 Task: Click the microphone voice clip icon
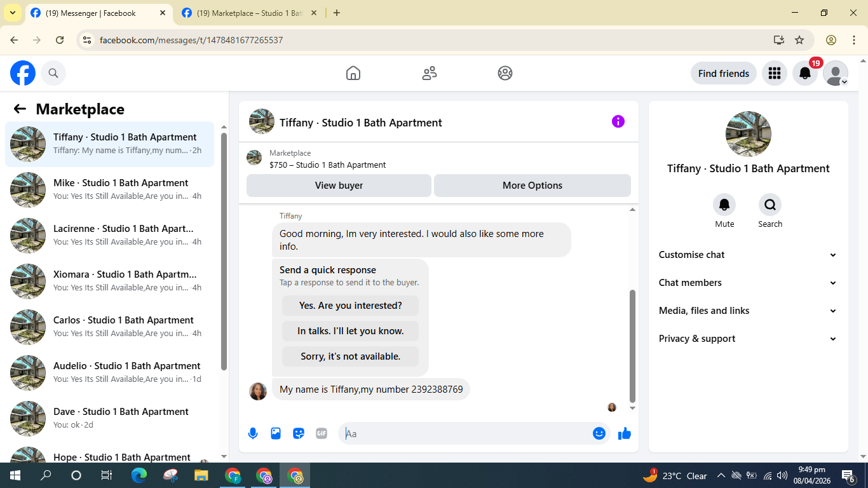pyautogui.click(x=253, y=433)
